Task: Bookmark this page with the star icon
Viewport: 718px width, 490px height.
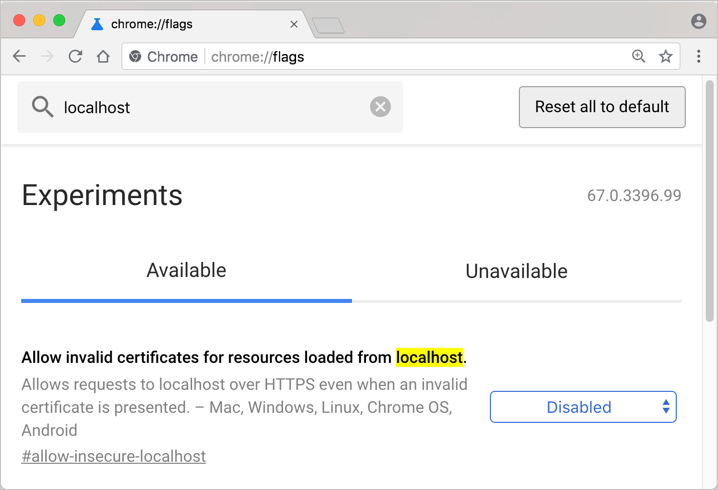Action: click(665, 57)
